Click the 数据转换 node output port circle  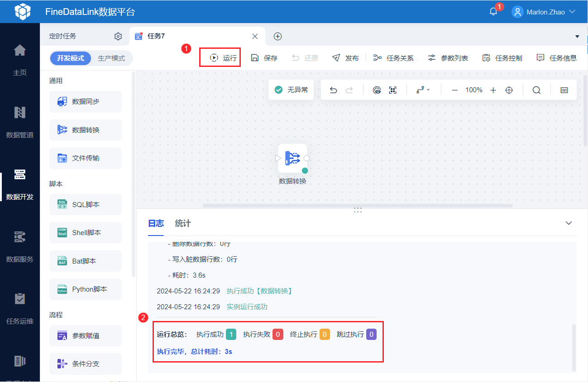307,158
